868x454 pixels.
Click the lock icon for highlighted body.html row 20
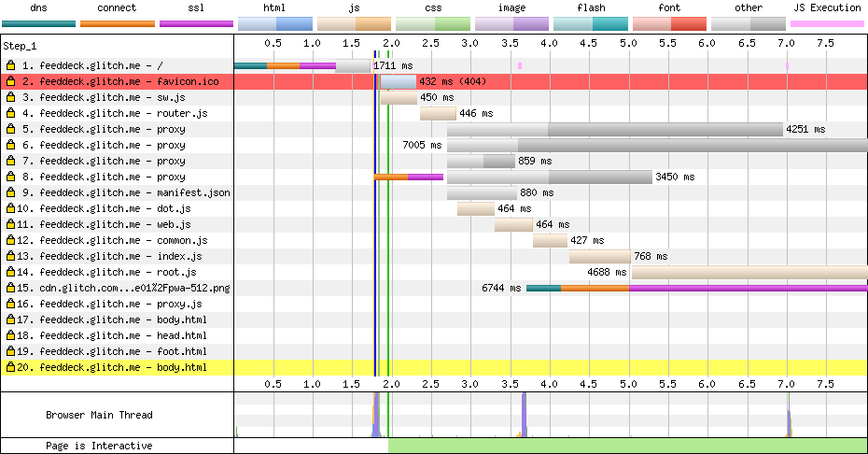pos(11,368)
